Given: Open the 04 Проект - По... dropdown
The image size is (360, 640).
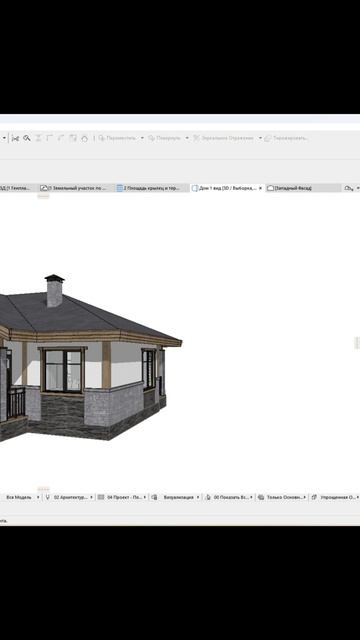Looking at the screenshot, I should pos(127,497).
